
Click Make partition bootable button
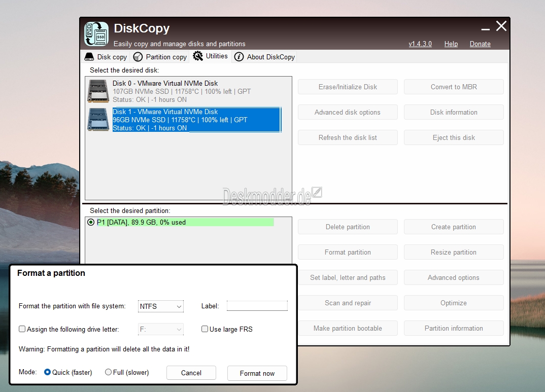coord(348,328)
